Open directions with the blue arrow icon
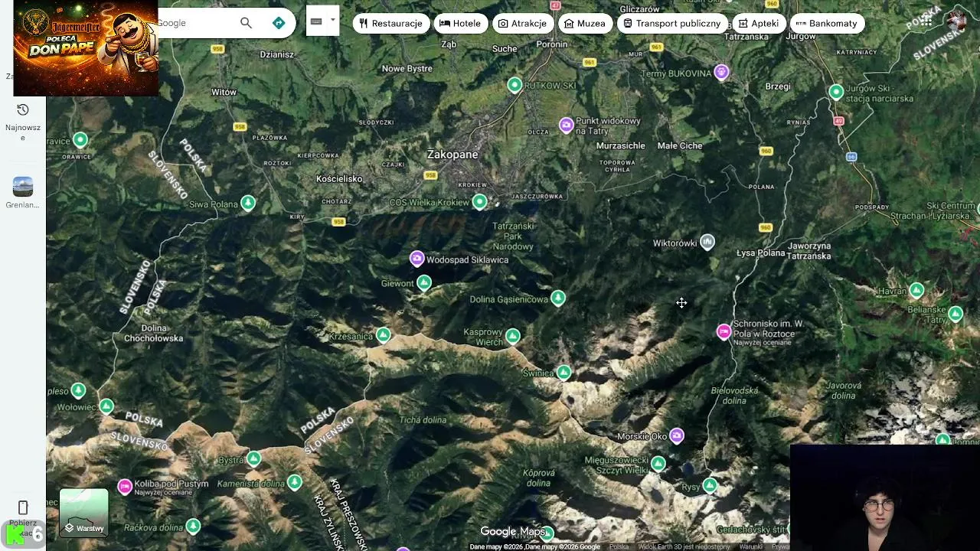This screenshot has height=551, width=980. tap(279, 23)
